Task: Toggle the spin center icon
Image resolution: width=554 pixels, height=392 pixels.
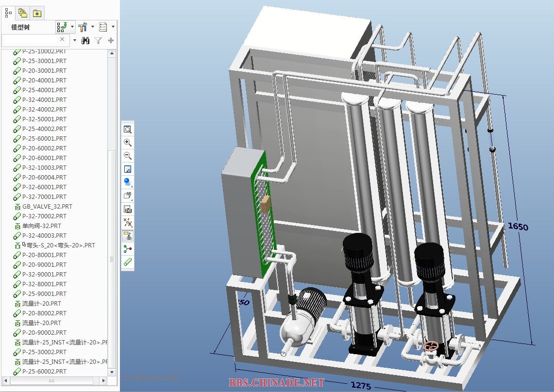Action: pyautogui.click(x=128, y=249)
